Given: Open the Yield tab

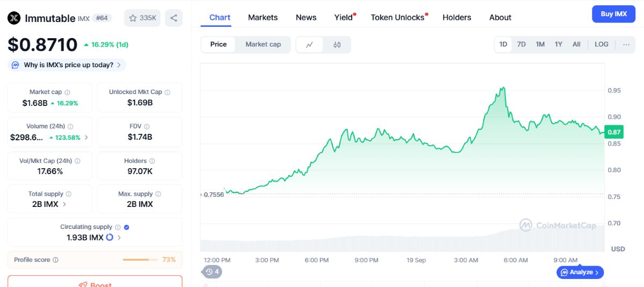Looking at the screenshot, I should tap(343, 18).
